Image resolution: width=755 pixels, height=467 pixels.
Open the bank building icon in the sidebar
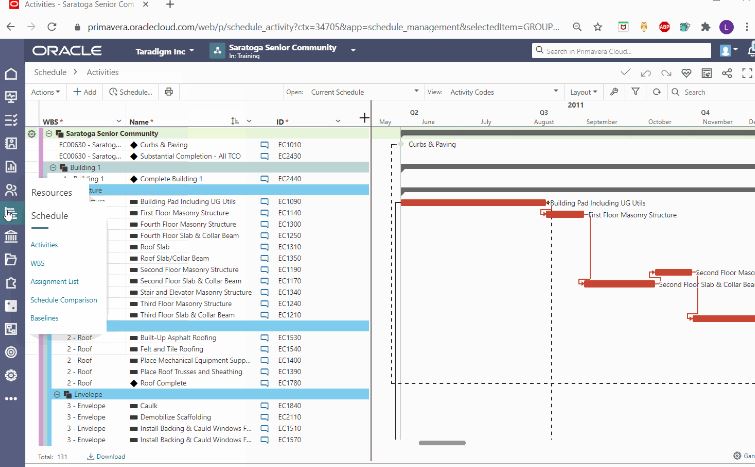[11, 236]
